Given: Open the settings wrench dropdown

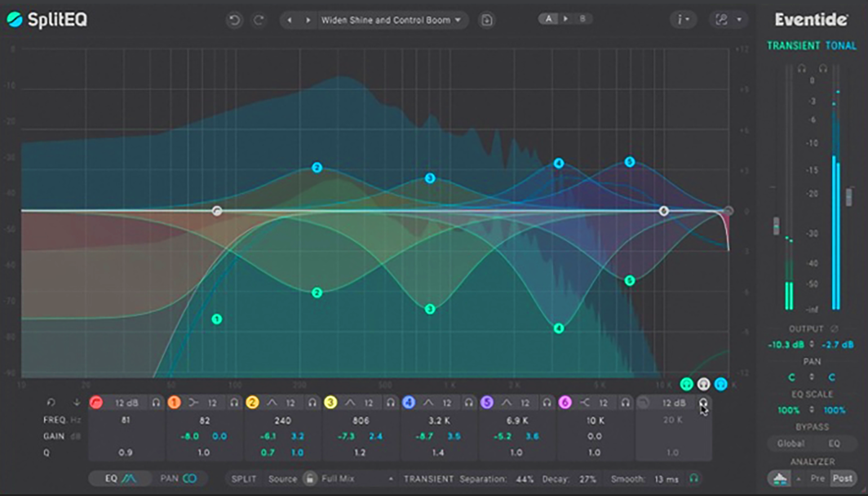Looking at the screenshot, I should coord(728,20).
